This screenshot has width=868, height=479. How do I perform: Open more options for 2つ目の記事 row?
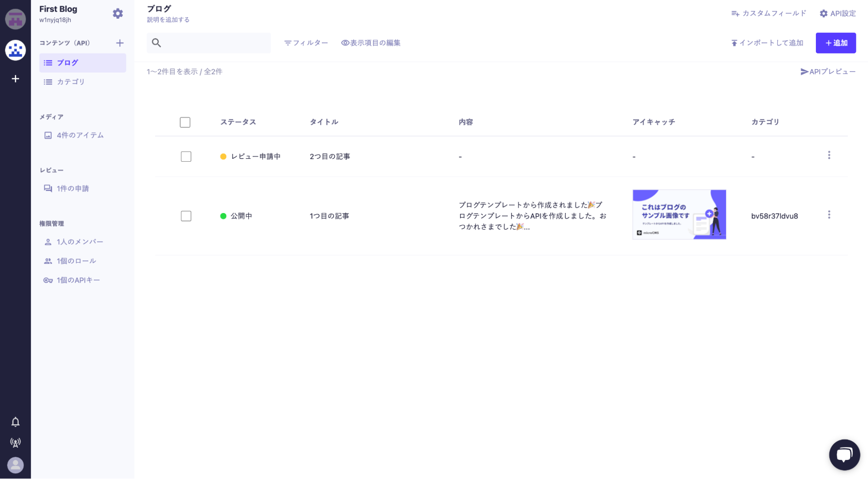(x=829, y=155)
